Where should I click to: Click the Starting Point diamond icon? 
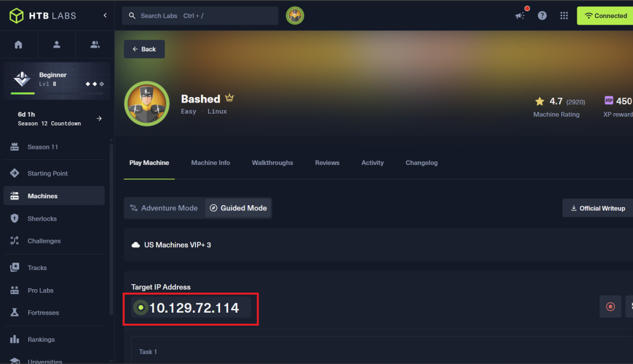click(x=15, y=173)
